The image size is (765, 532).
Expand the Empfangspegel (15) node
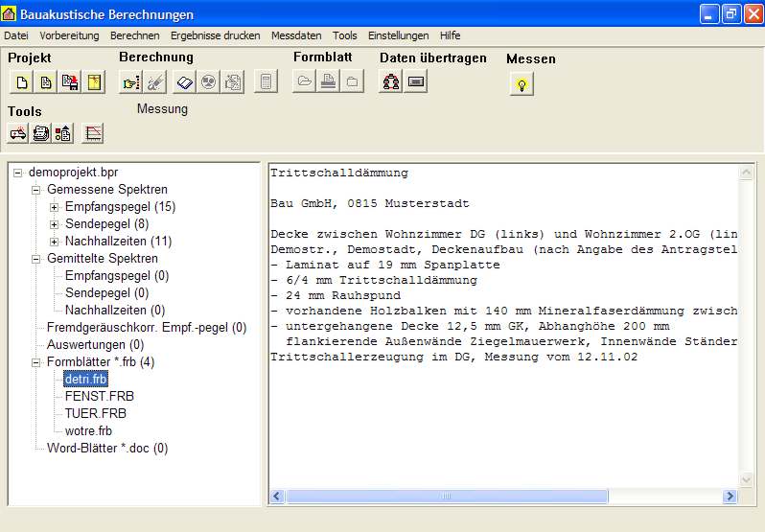tap(54, 207)
